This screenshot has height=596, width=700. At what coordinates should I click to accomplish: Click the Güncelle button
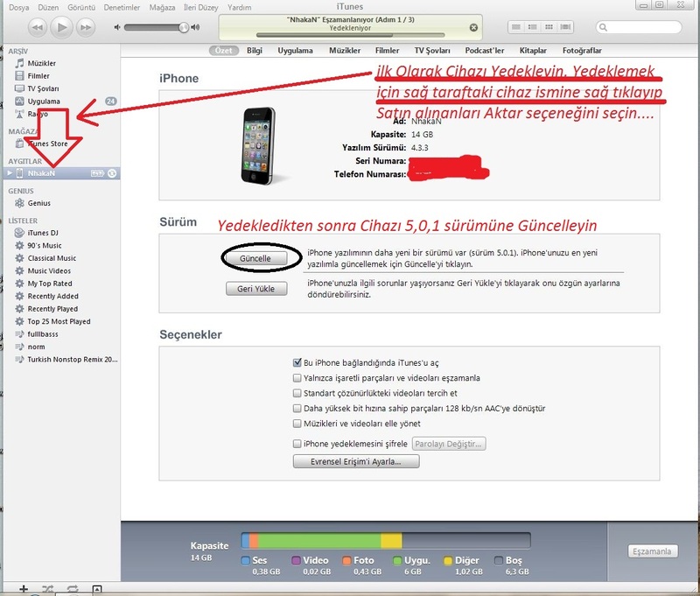coord(255,259)
